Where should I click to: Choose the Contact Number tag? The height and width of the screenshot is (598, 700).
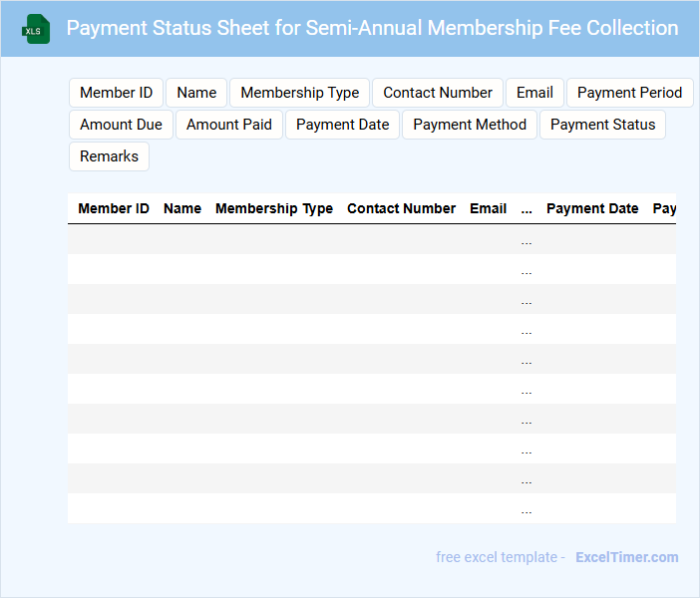(438, 93)
